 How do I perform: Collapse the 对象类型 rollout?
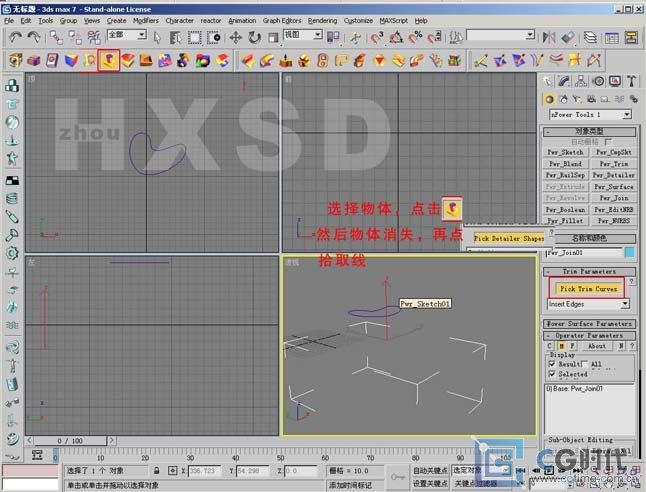click(x=589, y=131)
